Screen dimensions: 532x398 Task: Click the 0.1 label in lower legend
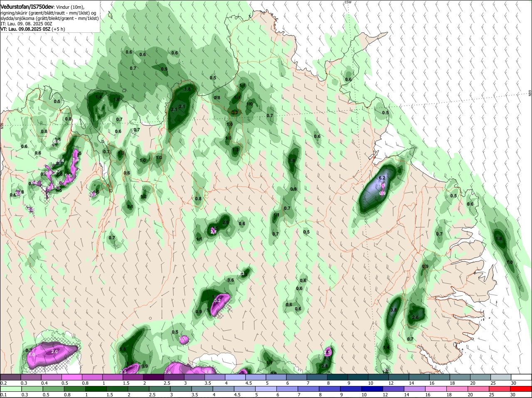pyautogui.click(x=3, y=395)
